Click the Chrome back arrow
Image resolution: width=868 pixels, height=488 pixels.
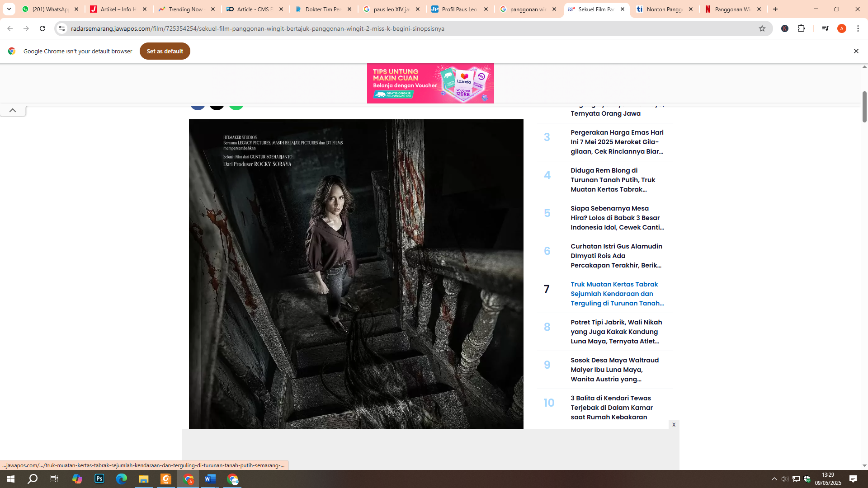pos(10,28)
